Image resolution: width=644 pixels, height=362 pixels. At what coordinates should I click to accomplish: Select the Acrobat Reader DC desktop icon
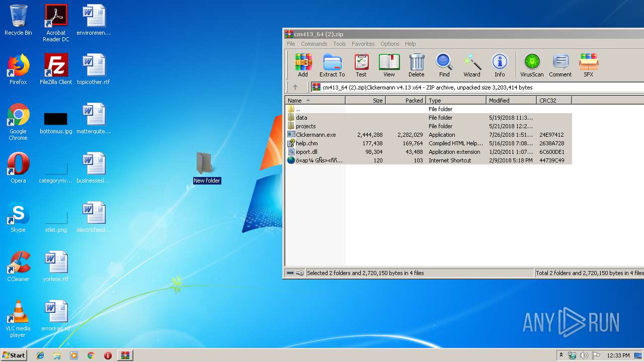(x=56, y=23)
